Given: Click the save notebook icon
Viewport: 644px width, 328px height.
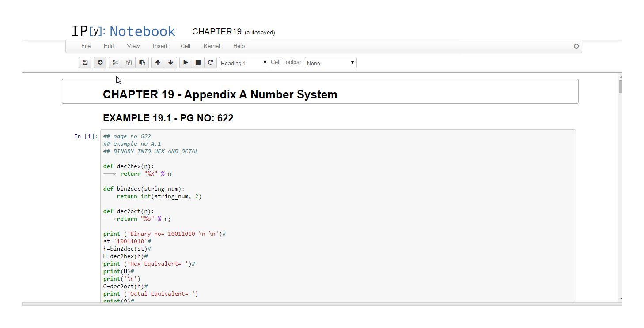Looking at the screenshot, I should pyautogui.click(x=85, y=63).
